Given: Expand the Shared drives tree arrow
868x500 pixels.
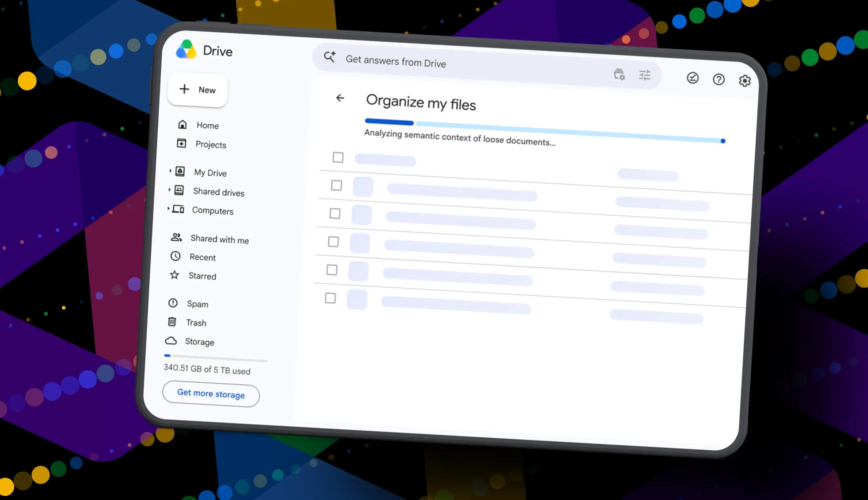Looking at the screenshot, I should tap(169, 189).
